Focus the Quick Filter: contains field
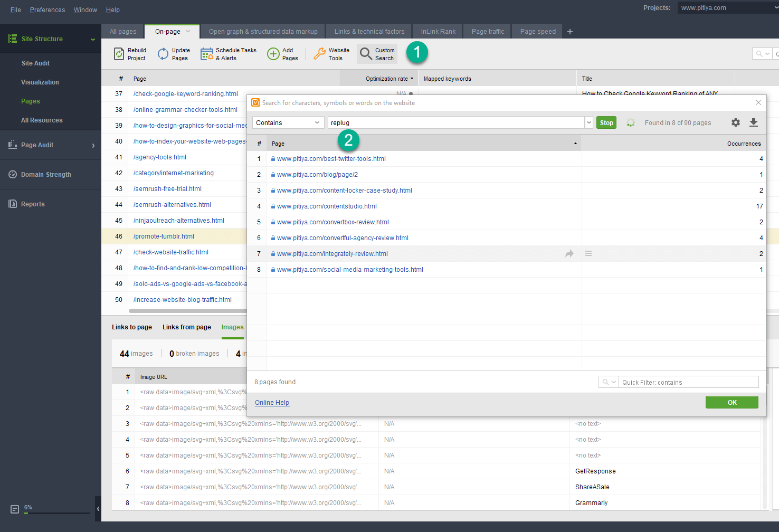The height and width of the screenshot is (532, 779). point(688,382)
